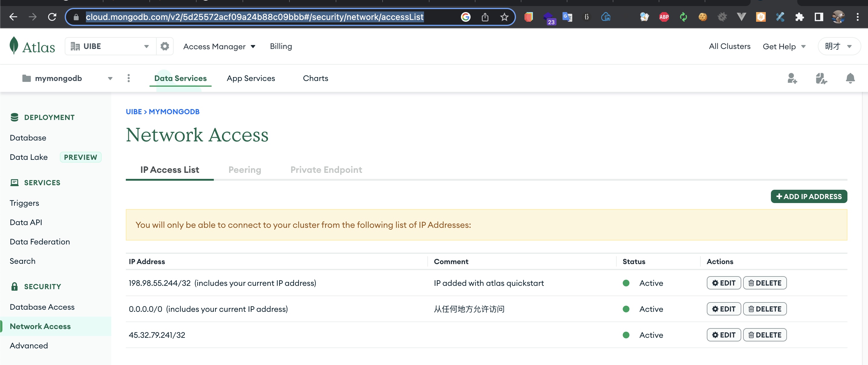Viewport: 868px width, 365px height.
Task: Switch to the App Services tab
Action: tap(251, 79)
